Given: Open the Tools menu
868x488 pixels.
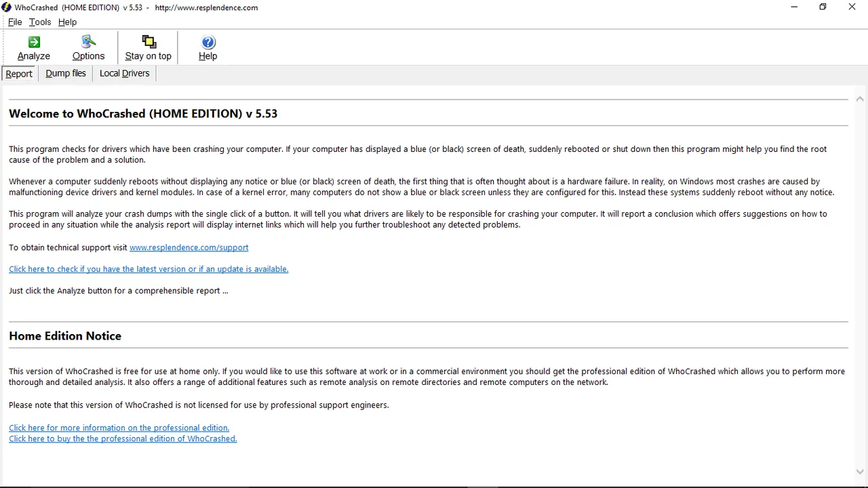Looking at the screenshot, I should (40, 22).
